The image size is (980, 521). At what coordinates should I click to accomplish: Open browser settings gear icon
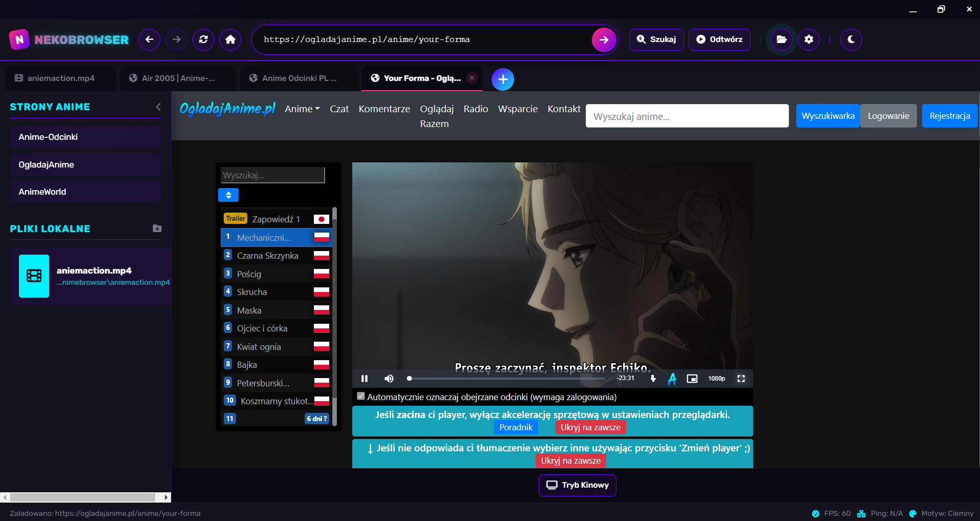click(809, 39)
